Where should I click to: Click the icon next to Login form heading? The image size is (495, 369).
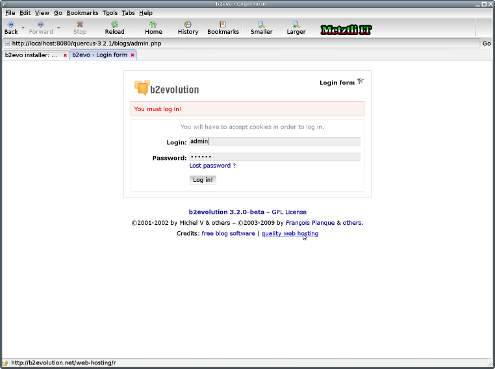coord(360,81)
